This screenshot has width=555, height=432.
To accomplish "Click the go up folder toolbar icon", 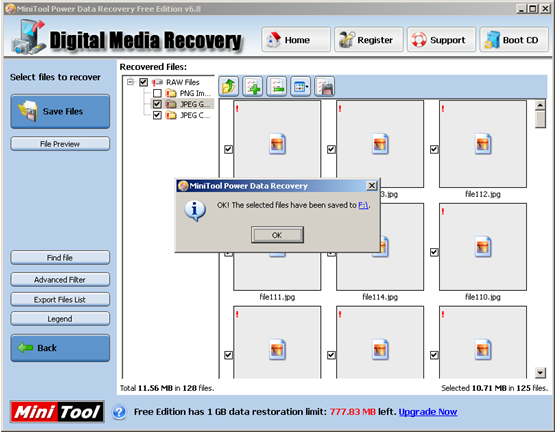I will tap(229, 86).
